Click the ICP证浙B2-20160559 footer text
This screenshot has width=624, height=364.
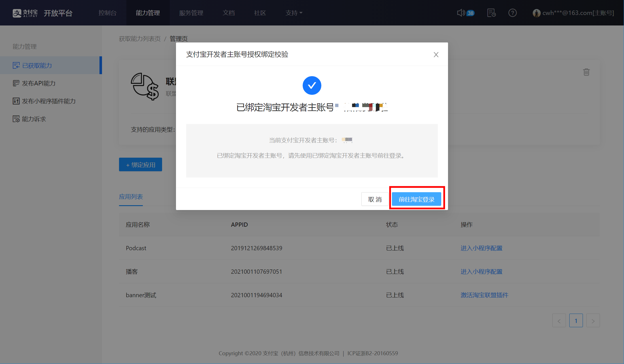(x=373, y=354)
